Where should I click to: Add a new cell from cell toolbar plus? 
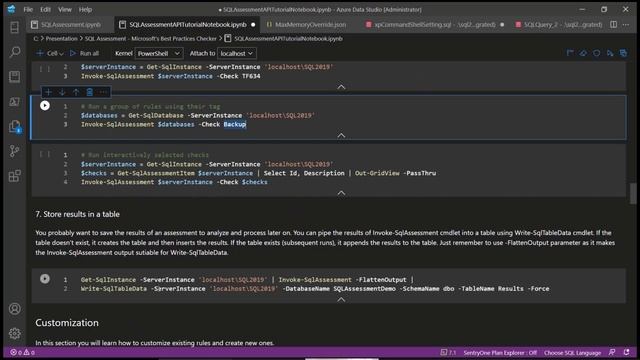pyautogui.click(x=48, y=92)
